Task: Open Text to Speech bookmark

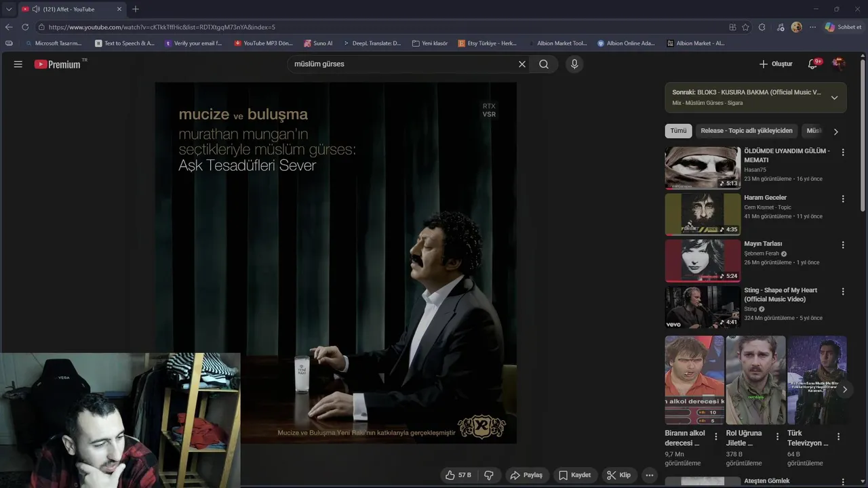Action: coord(125,43)
